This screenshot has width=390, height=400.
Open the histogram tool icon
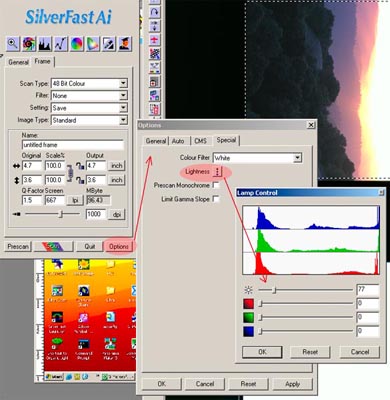[45, 44]
